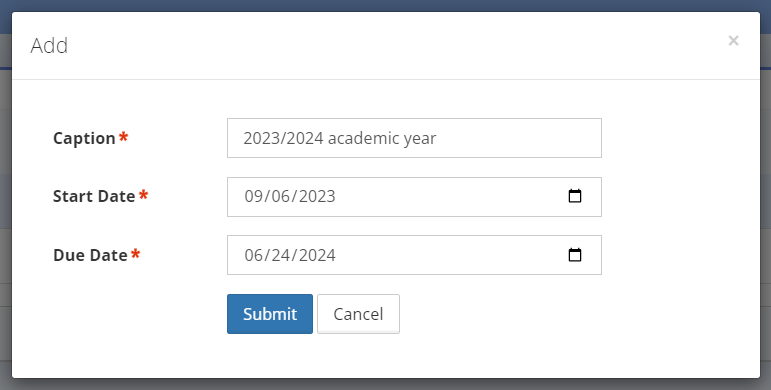The width and height of the screenshot is (771, 390).
Task: Cancel the Add dialog
Action: point(358,314)
